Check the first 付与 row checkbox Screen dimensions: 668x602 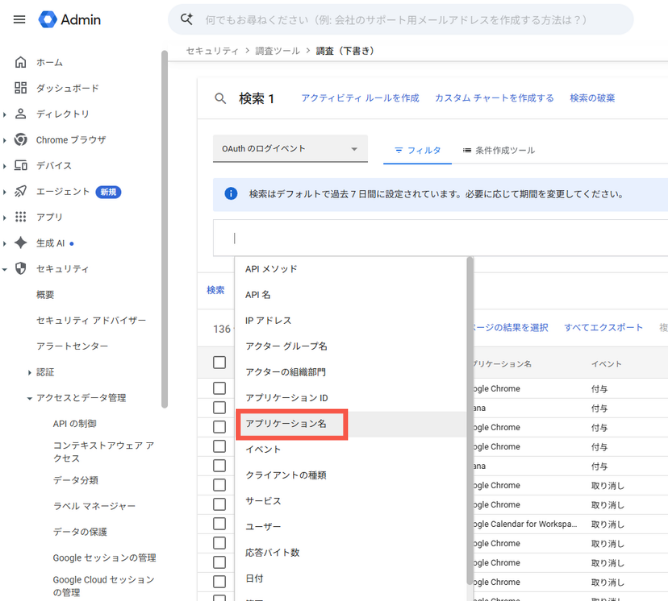[x=219, y=388]
